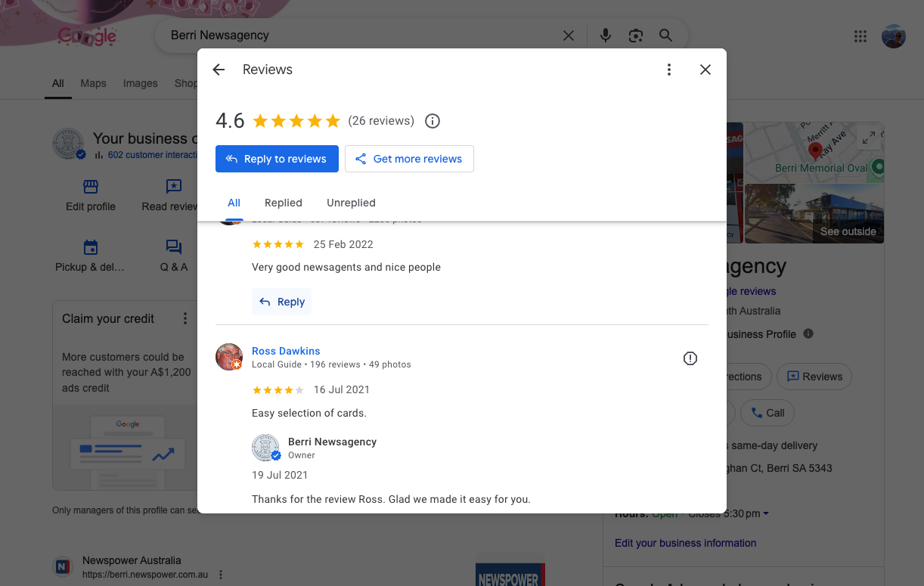Reply to the 25 Feb 2022 review
Screen dimensions: 924x586
(281, 302)
